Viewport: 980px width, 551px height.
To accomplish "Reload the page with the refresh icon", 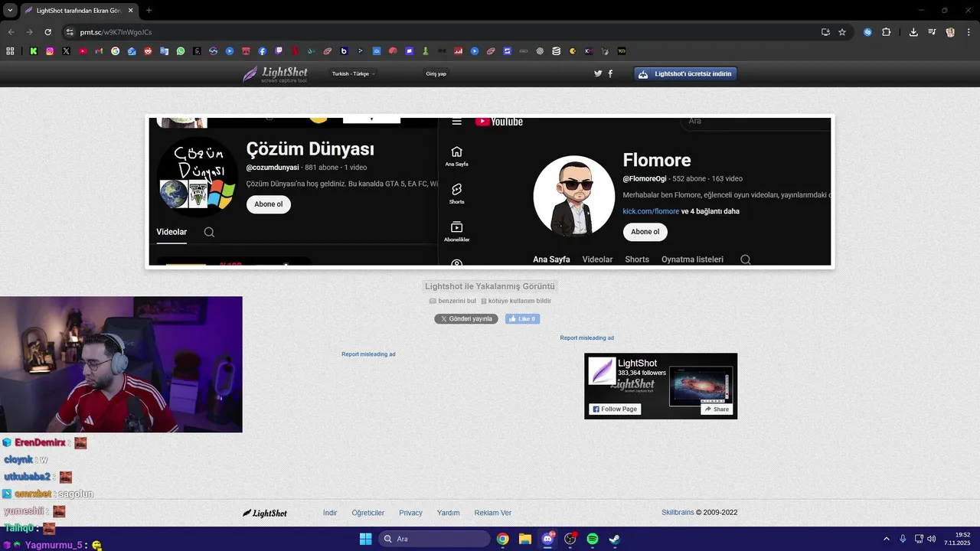I will [47, 32].
